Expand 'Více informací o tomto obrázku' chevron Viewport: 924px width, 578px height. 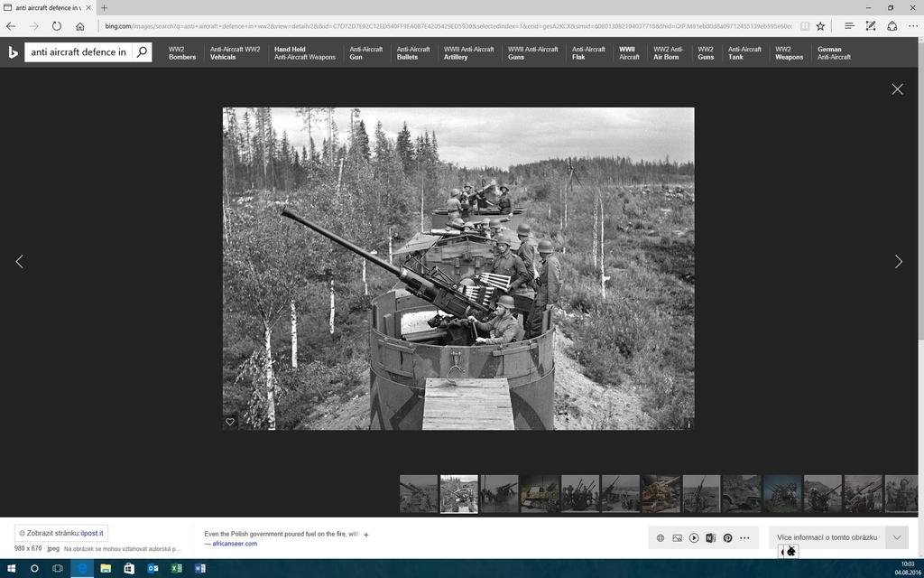pos(897,537)
